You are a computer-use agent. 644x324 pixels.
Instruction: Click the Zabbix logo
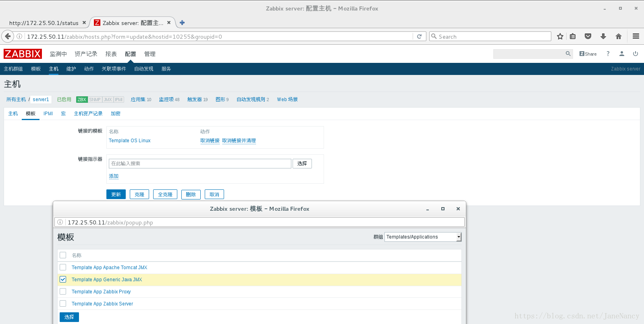(x=23, y=54)
